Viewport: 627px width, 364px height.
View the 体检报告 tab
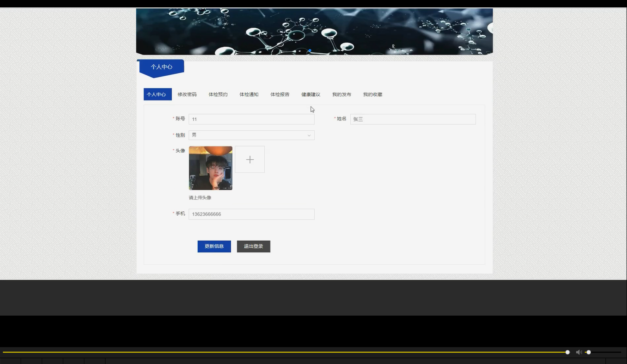coord(280,94)
